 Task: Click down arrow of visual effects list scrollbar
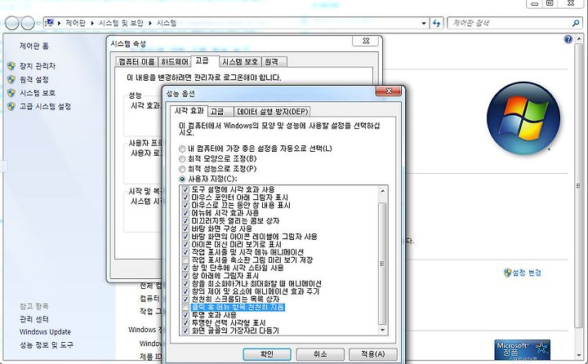coord(382,330)
